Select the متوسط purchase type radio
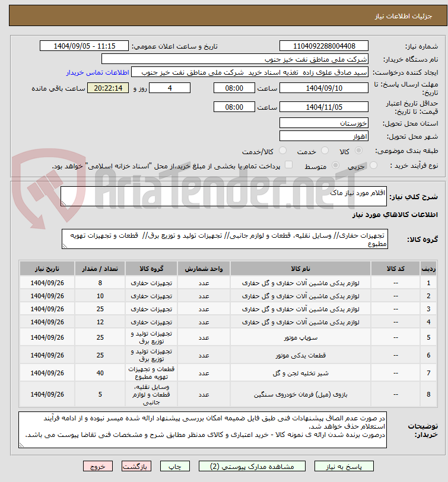Viewport: 448px width, 482px height. [x=335, y=165]
